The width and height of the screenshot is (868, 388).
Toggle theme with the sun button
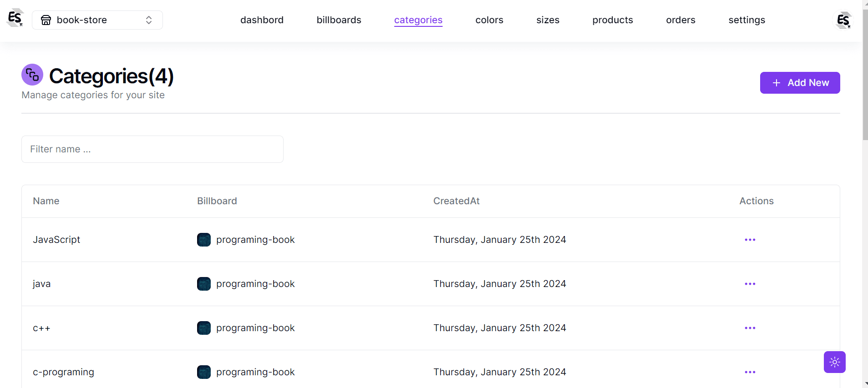click(x=834, y=362)
